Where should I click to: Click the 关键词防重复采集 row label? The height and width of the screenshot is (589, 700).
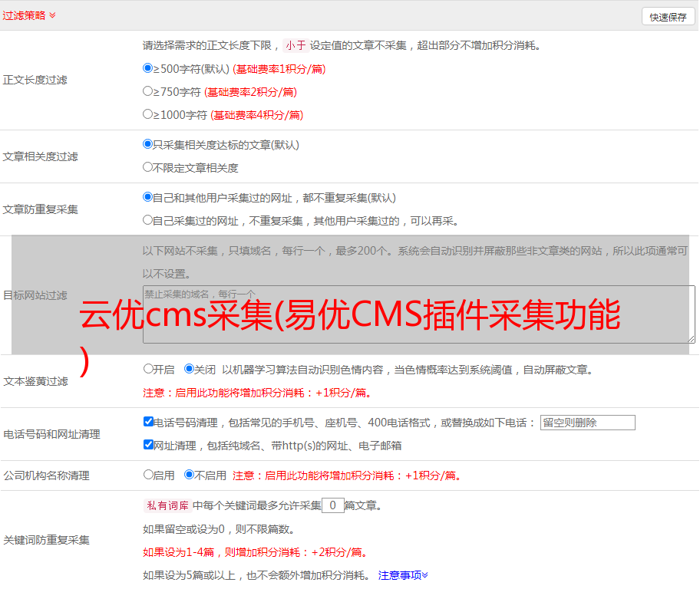[46, 540]
